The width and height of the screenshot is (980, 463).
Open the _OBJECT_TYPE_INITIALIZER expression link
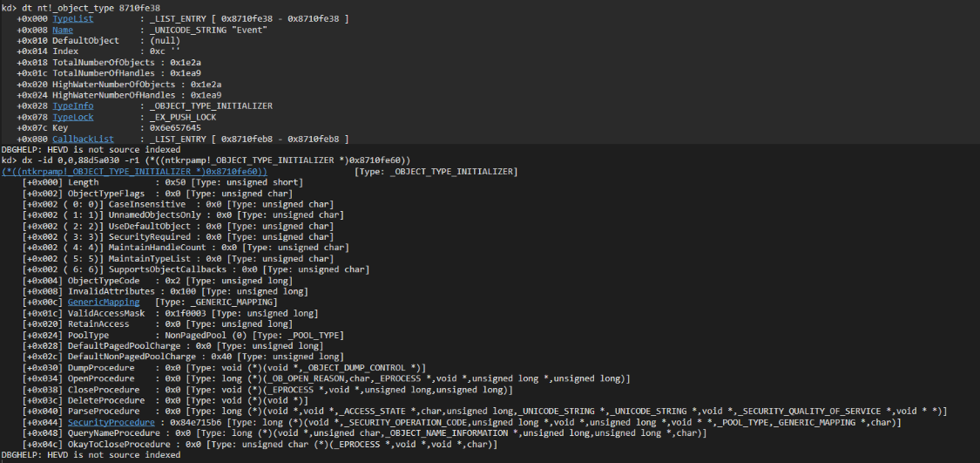pyautogui.click(x=134, y=171)
